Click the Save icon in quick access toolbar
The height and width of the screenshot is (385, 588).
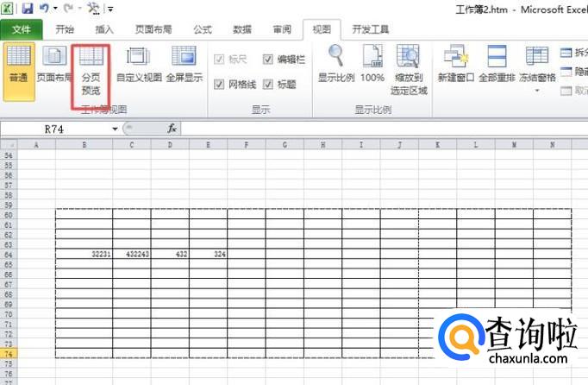28,9
